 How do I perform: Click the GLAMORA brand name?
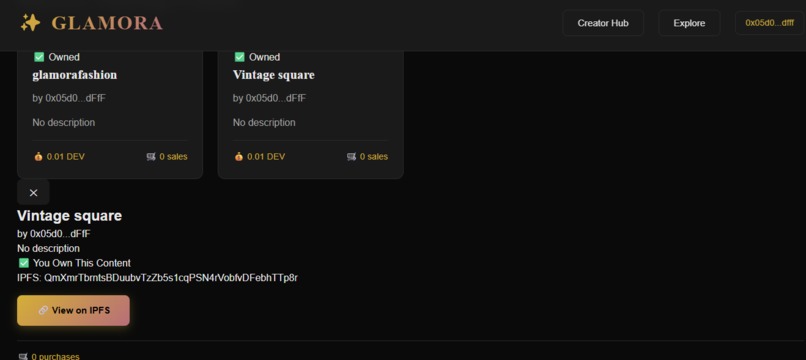107,23
